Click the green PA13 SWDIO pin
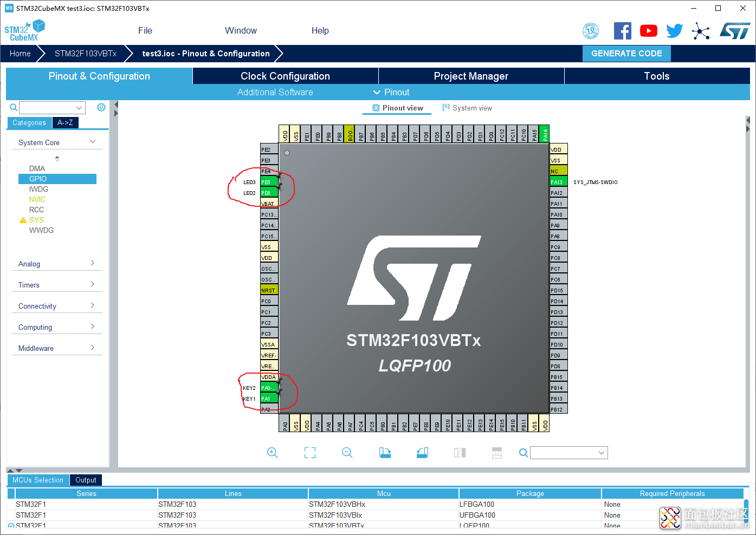 (559, 182)
